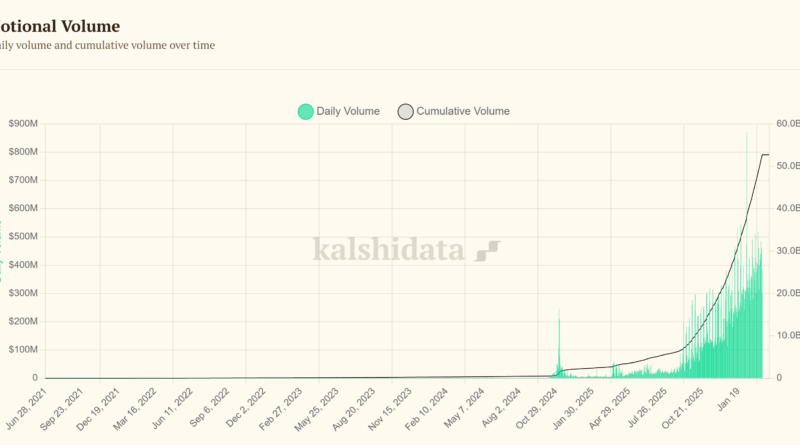Click the green Daily Volume legend circle
This screenshot has height=445, width=800.
[x=306, y=111]
